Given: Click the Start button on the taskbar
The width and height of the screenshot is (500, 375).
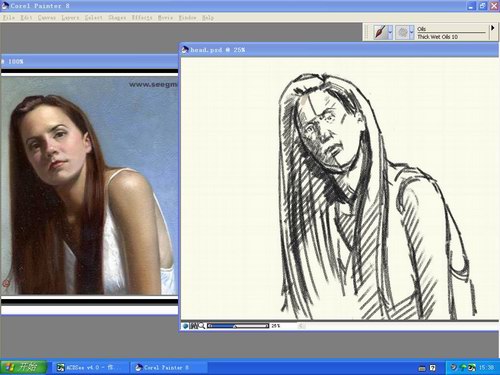Looking at the screenshot, I should (24, 367).
